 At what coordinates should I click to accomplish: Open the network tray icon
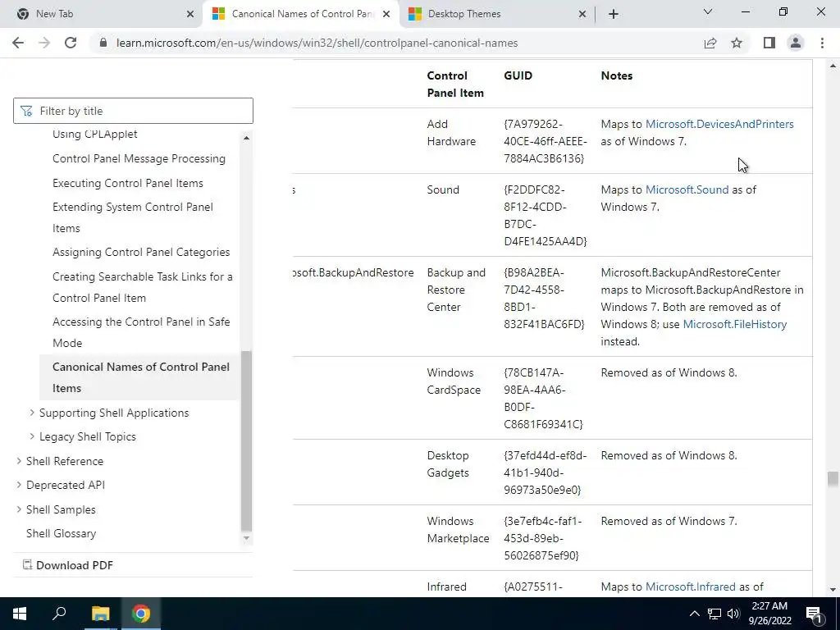714,614
